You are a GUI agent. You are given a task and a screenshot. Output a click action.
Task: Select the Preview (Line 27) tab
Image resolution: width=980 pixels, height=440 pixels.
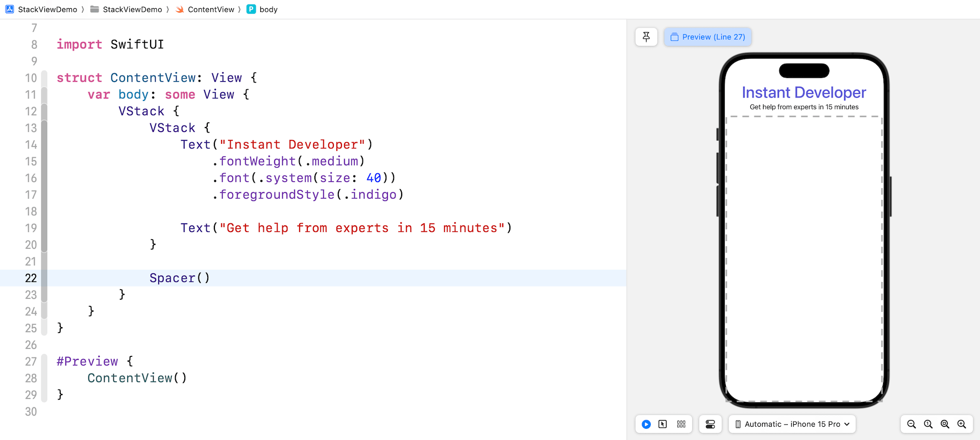[708, 37]
